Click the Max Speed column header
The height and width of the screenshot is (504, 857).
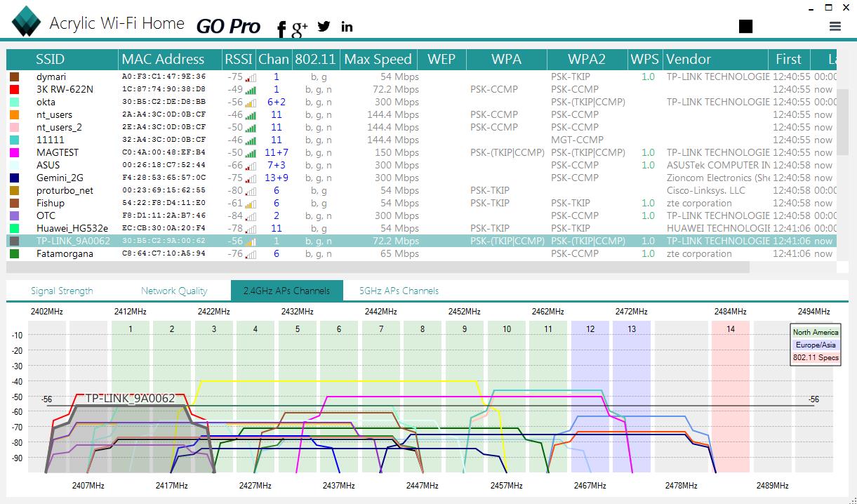click(x=378, y=60)
